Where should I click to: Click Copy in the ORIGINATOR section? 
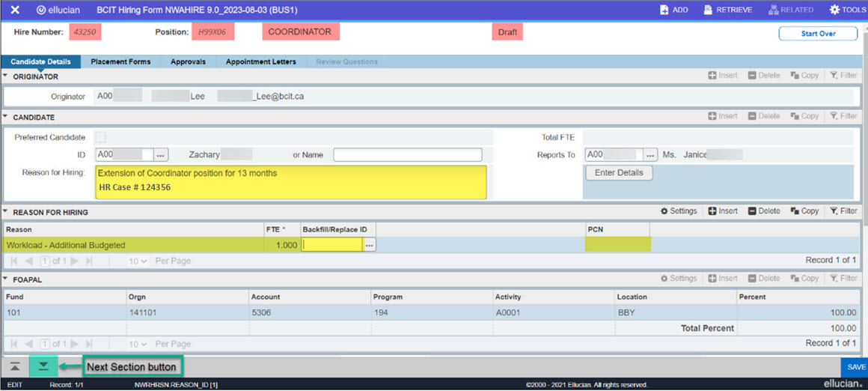click(x=804, y=76)
